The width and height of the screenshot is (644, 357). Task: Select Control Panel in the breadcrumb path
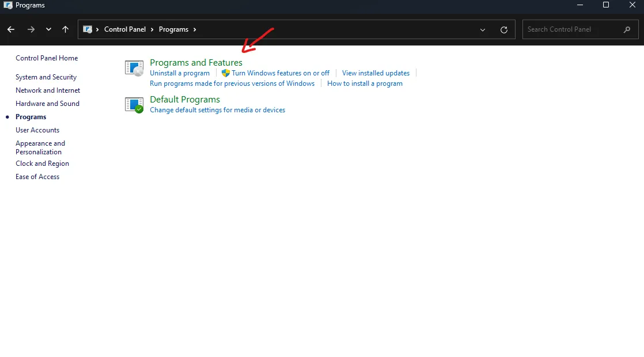pyautogui.click(x=125, y=29)
